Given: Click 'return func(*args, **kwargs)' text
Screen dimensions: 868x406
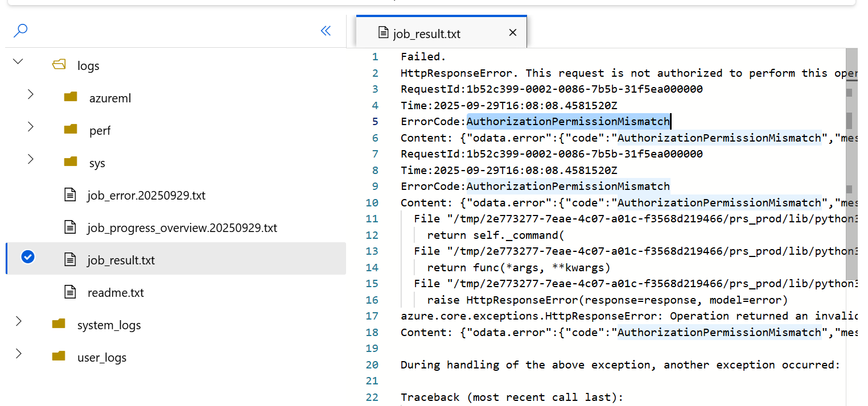Looking at the screenshot, I should pos(519,267).
